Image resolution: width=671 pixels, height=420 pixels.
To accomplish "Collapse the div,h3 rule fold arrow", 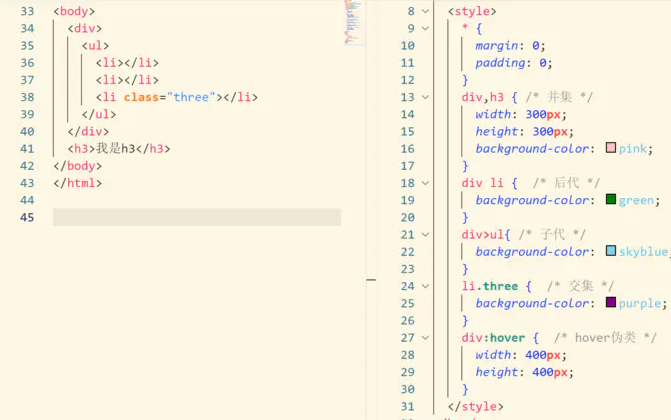I will coord(426,98).
